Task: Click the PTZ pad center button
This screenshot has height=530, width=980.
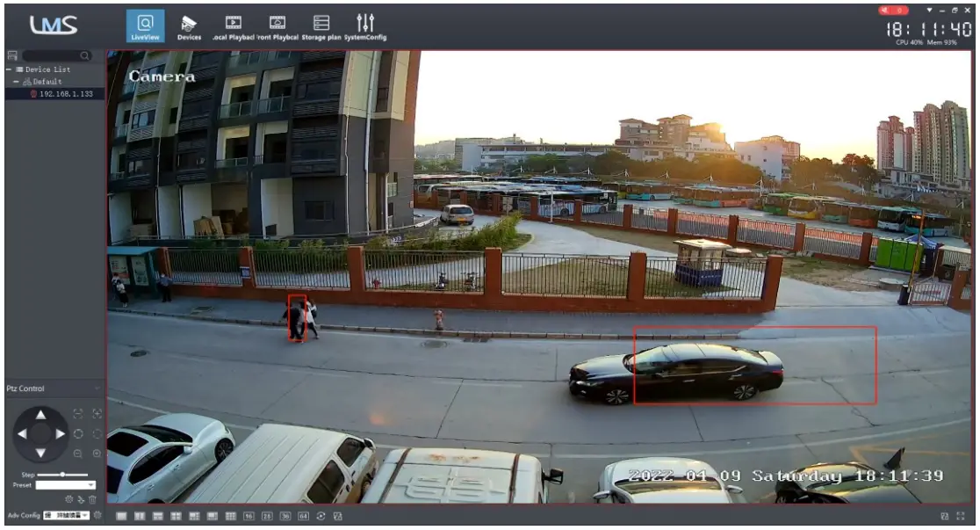Action: [40, 433]
